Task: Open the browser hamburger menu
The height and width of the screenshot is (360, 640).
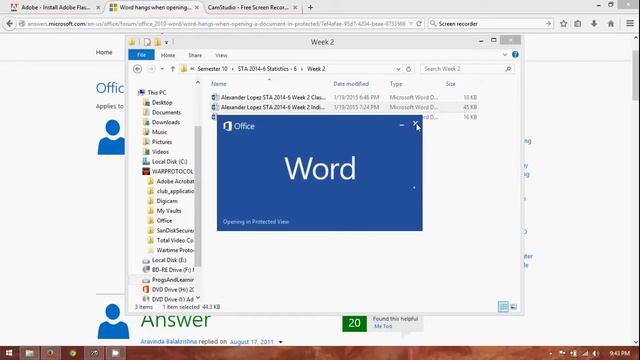Action: click(x=630, y=24)
